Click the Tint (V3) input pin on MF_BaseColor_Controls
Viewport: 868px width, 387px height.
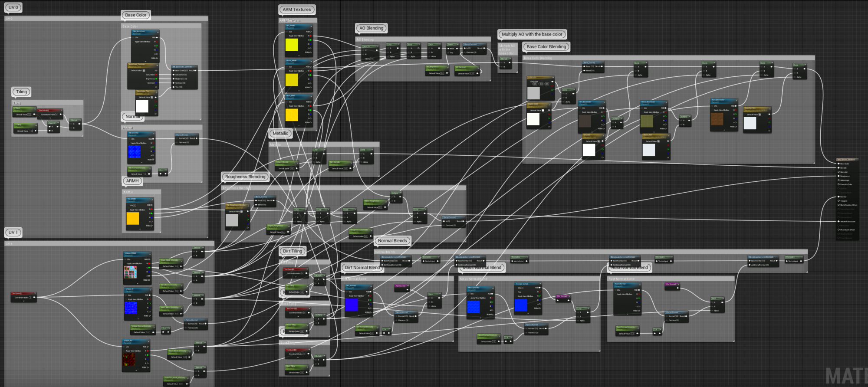(x=174, y=87)
